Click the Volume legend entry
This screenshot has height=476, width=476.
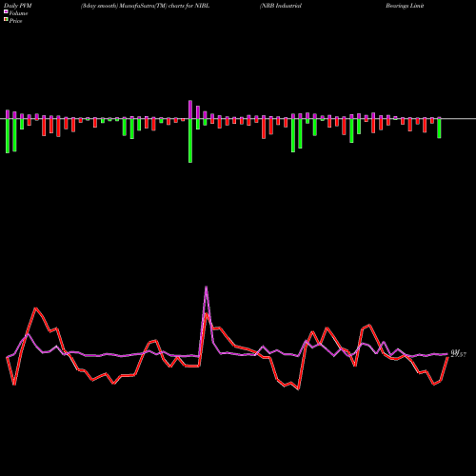[x=16, y=13]
